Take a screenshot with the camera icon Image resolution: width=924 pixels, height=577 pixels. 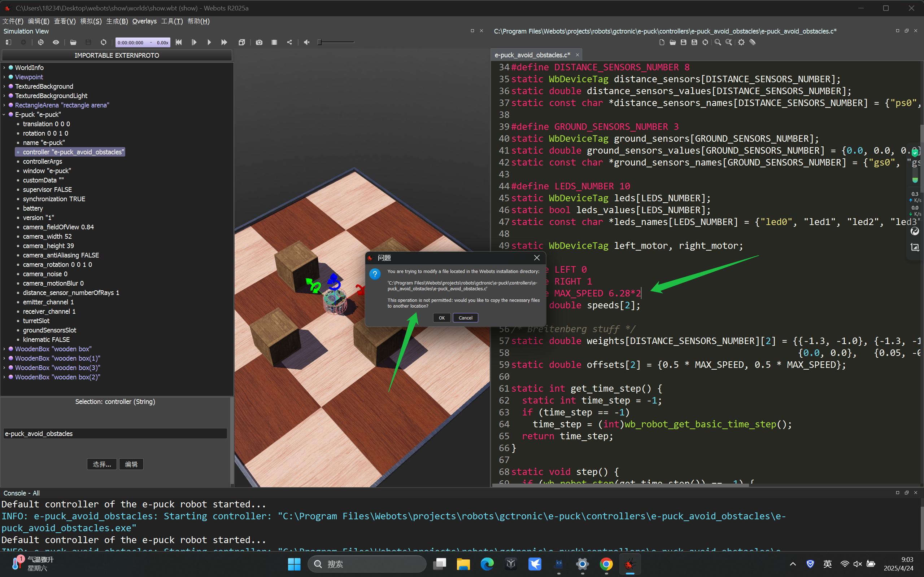click(259, 42)
